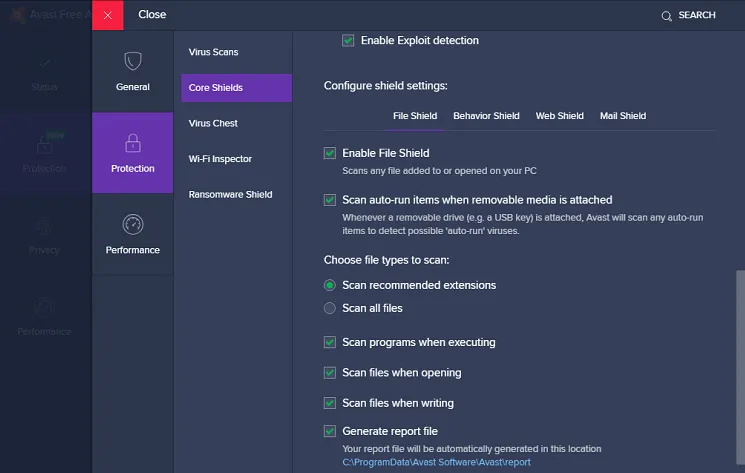This screenshot has height=473, width=745.
Task: Switch to Web Shield tab
Action: click(x=559, y=116)
